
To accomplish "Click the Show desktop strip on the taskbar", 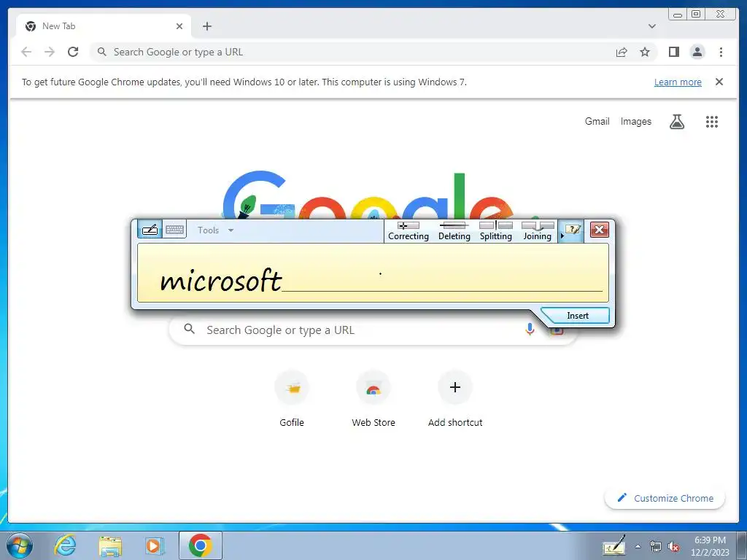I will (x=741, y=545).
